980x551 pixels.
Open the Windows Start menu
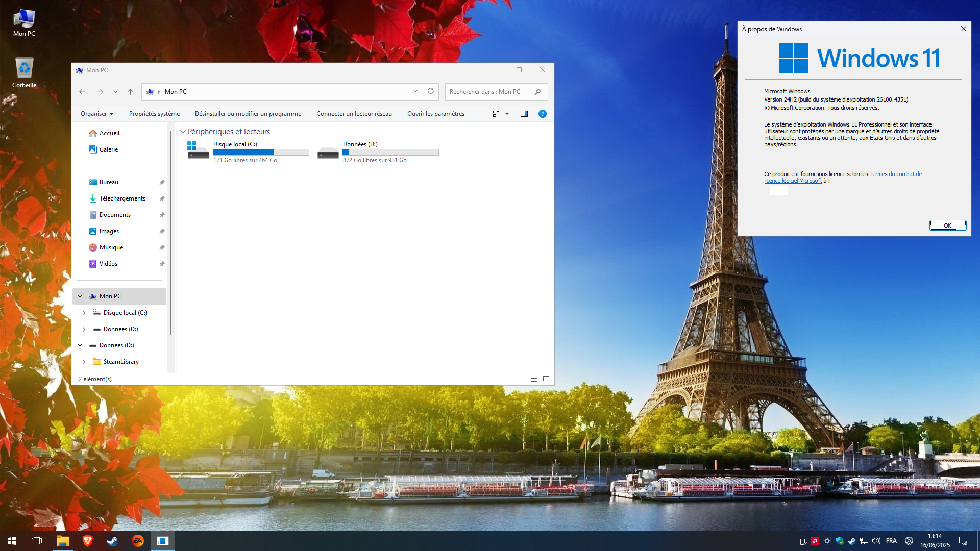tap(12, 541)
